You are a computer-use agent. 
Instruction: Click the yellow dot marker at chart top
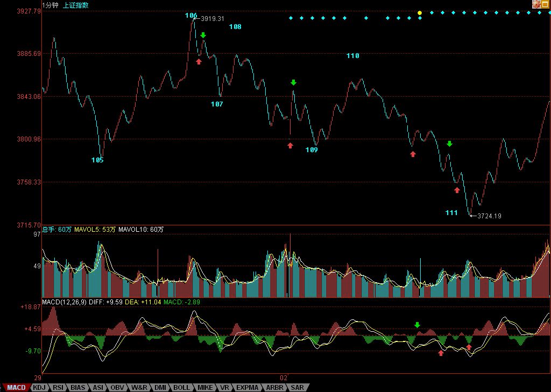[x=420, y=12]
